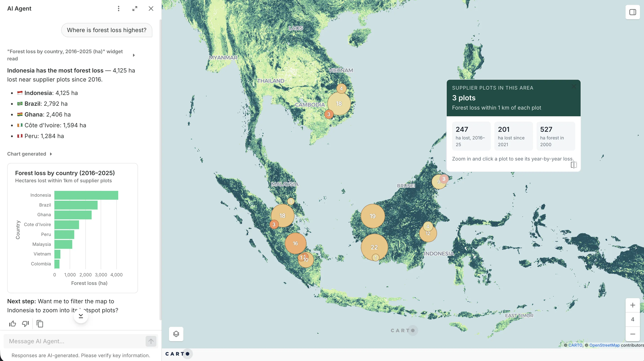Open the CARTO attribution link
Viewport: 644px width, 361px height.
pyautogui.click(x=575, y=345)
